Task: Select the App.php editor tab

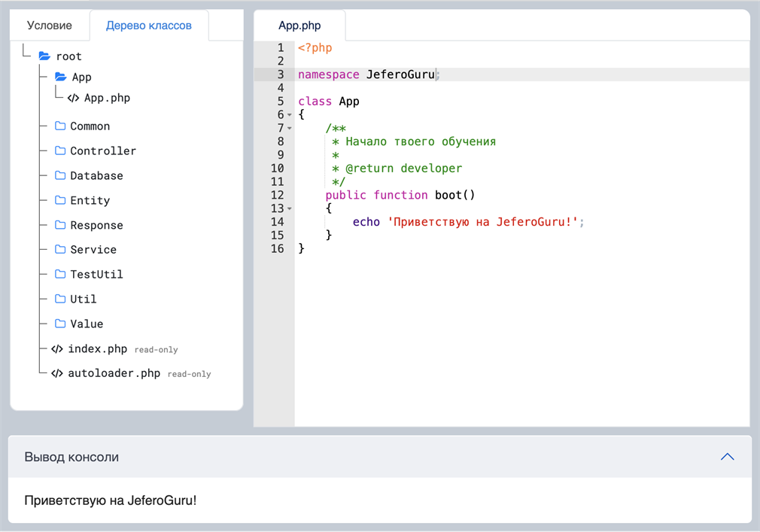Action: pos(299,26)
